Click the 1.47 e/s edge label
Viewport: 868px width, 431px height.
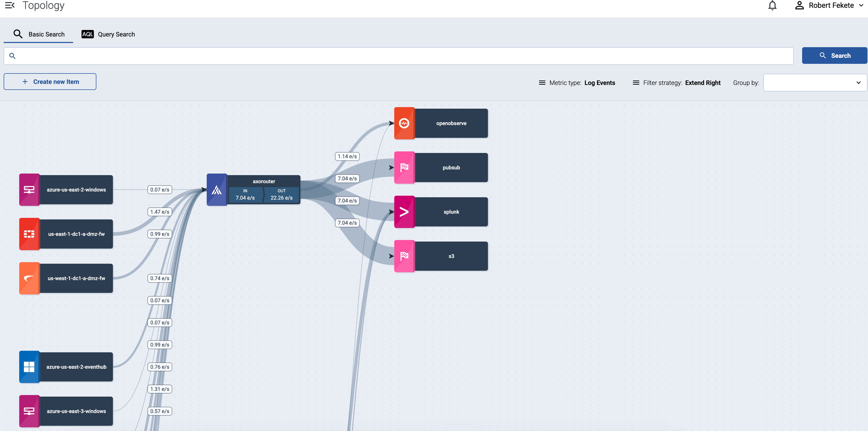[x=160, y=212]
